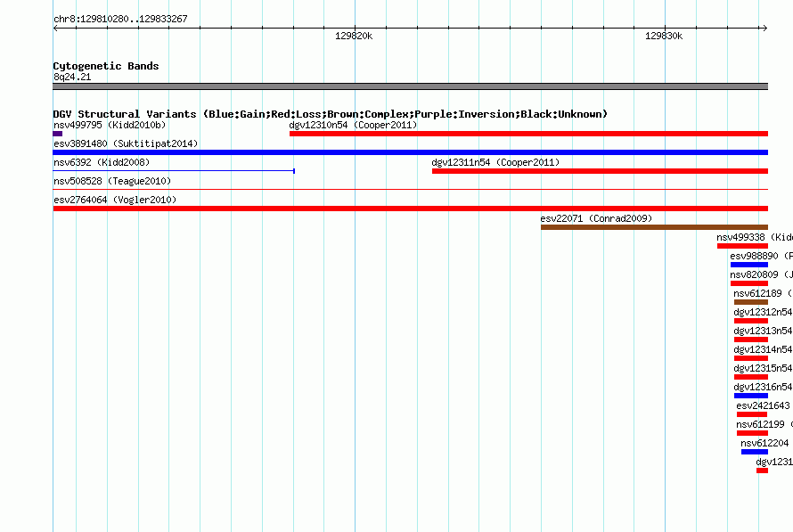Open the nsv499338 variant label
Viewport: 793px width, 532px height.
point(754,237)
